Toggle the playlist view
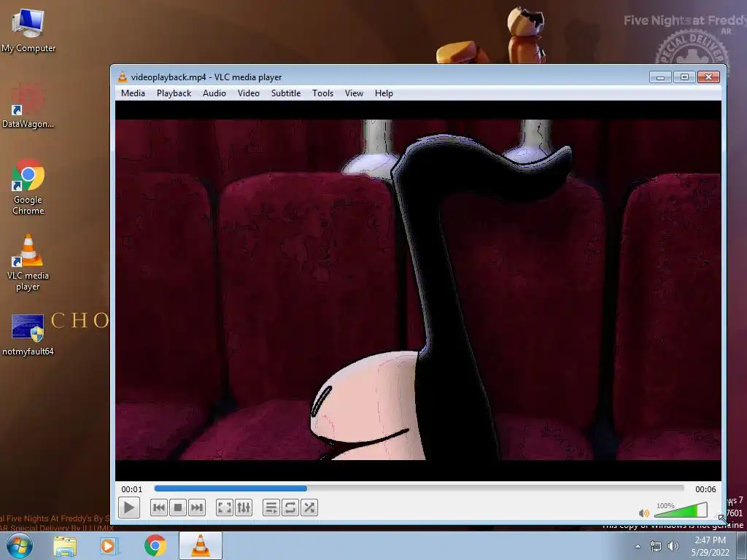This screenshot has height=560, width=747. [x=271, y=507]
